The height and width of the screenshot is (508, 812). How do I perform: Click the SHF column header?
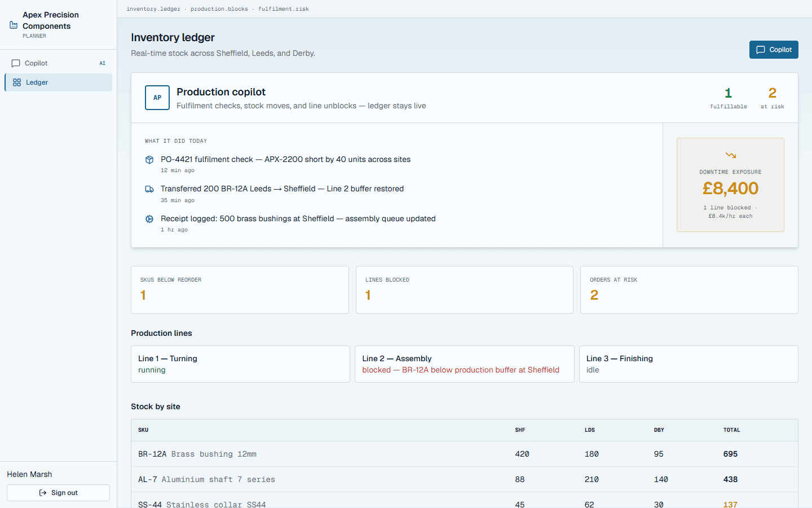(x=520, y=430)
